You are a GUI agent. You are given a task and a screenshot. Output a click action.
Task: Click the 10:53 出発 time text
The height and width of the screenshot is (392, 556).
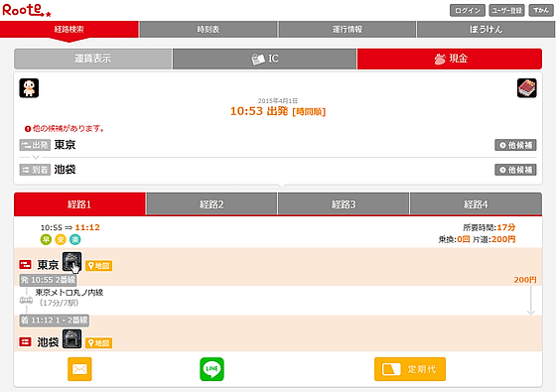[259, 111]
